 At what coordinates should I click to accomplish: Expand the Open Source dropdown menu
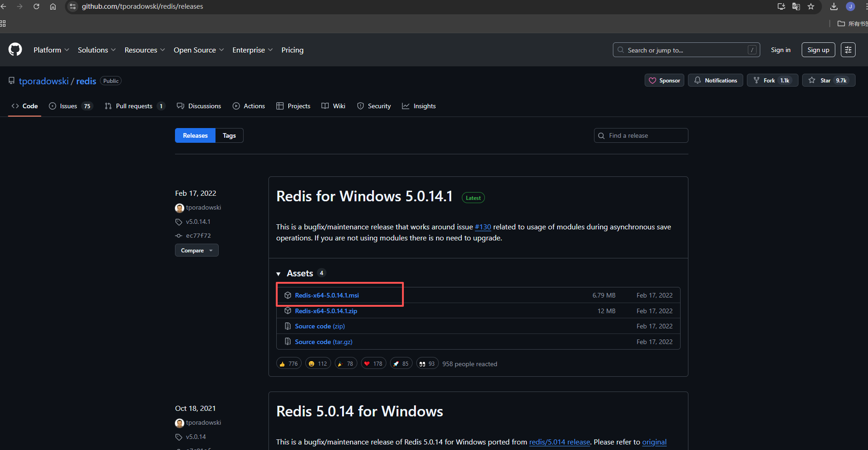click(198, 50)
